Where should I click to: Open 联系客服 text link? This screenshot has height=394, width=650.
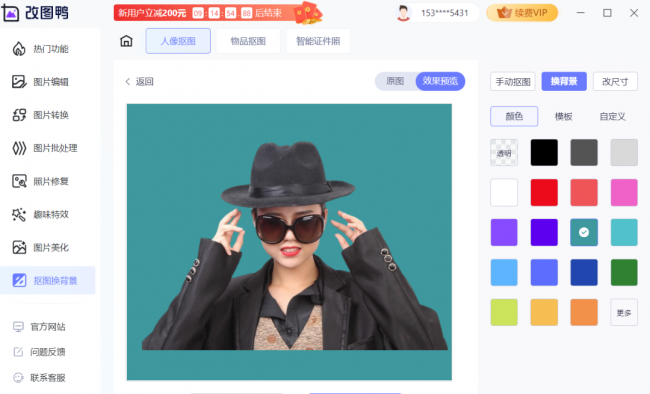coord(48,377)
